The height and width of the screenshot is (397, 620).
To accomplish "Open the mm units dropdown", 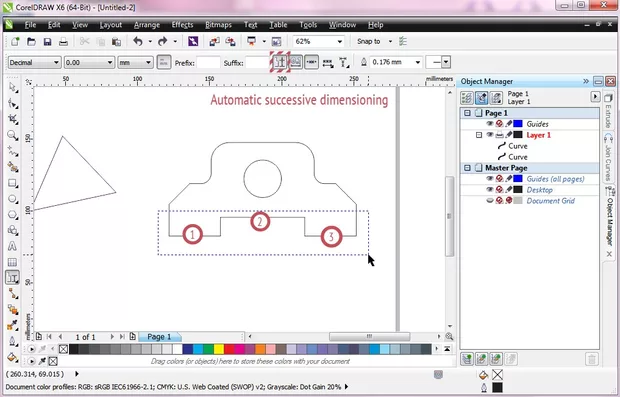I will 148,62.
